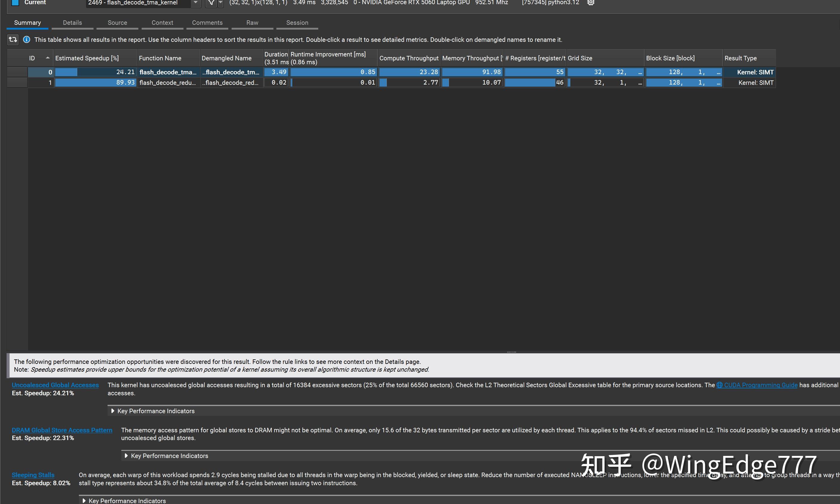The width and height of the screenshot is (840, 504).
Task: Sort by Grid Size column header
Action: [x=605, y=58]
